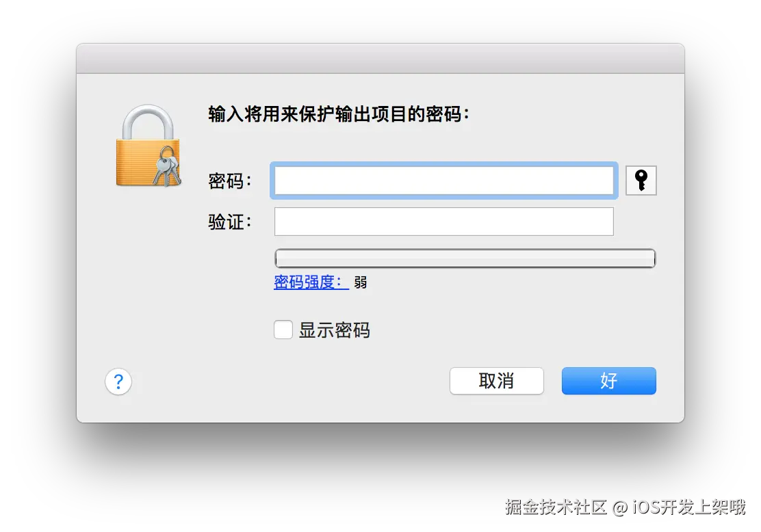Click the password strength indicator bar
This screenshot has width=761, height=532.
465,258
